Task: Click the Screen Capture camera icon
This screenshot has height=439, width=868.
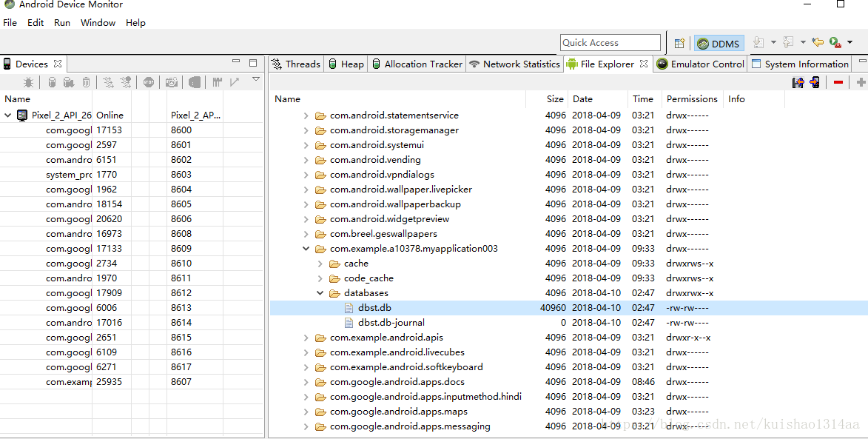Action: [172, 82]
